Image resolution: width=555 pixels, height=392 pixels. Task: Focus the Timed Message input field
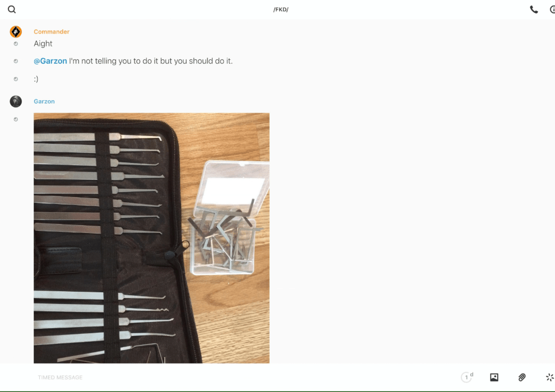[244, 377]
